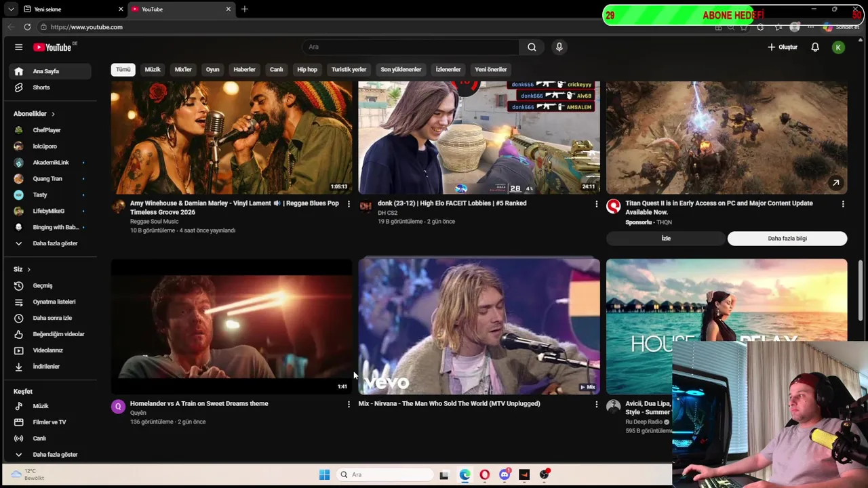Close the Yeni sekme browser tab

(121, 9)
